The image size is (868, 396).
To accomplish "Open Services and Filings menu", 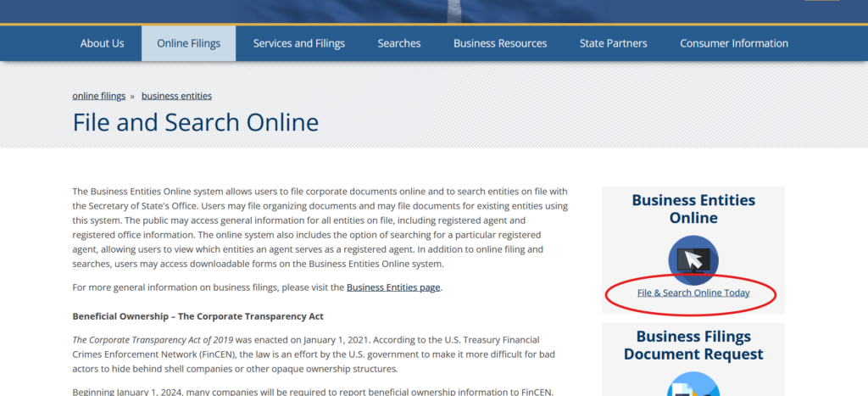I will (x=299, y=43).
